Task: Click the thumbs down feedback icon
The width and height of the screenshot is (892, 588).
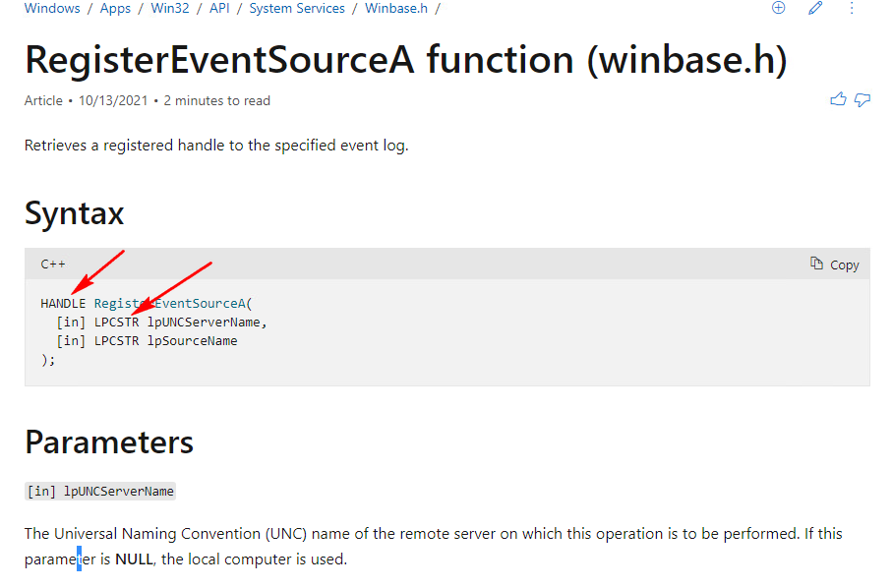Action: tap(862, 99)
